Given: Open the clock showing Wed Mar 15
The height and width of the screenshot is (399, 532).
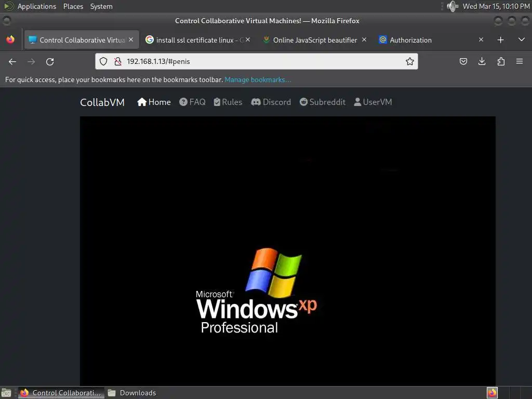Looking at the screenshot, I should click(x=496, y=6).
